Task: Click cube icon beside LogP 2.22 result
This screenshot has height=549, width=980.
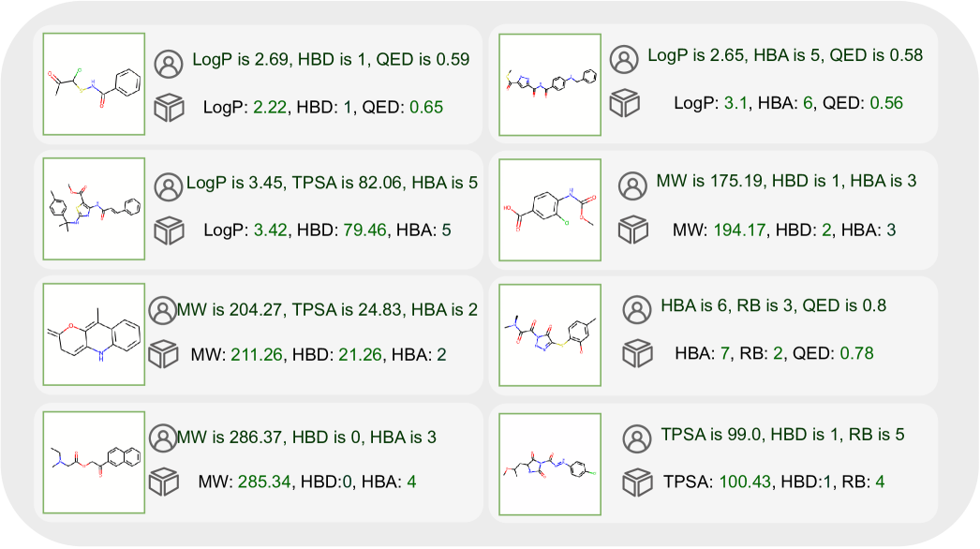Action: tap(169, 109)
